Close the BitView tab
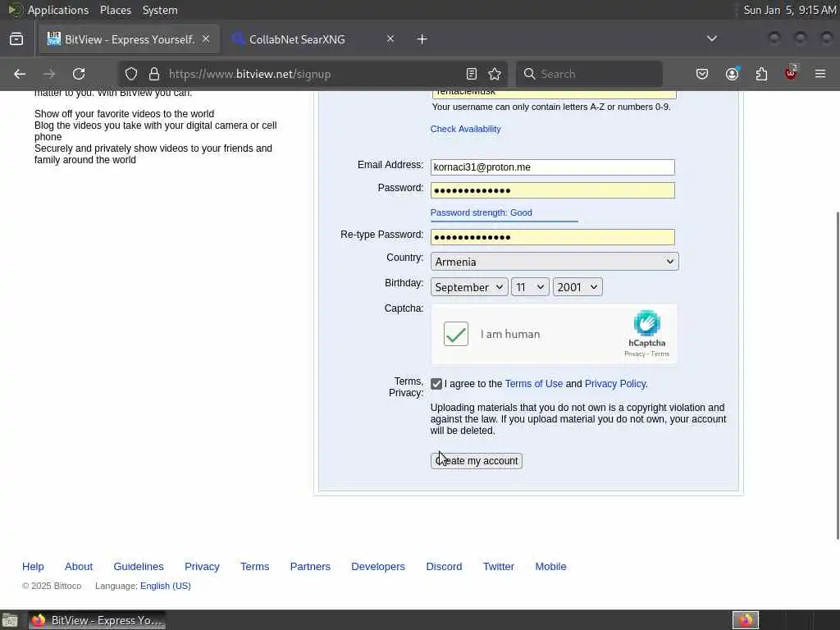The width and height of the screenshot is (840, 630). click(x=206, y=39)
